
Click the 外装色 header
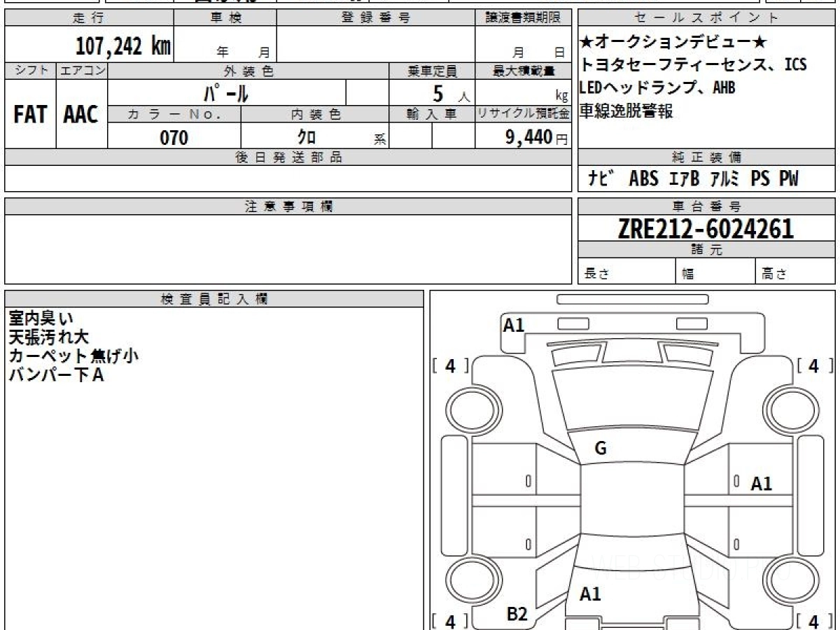pos(248,71)
